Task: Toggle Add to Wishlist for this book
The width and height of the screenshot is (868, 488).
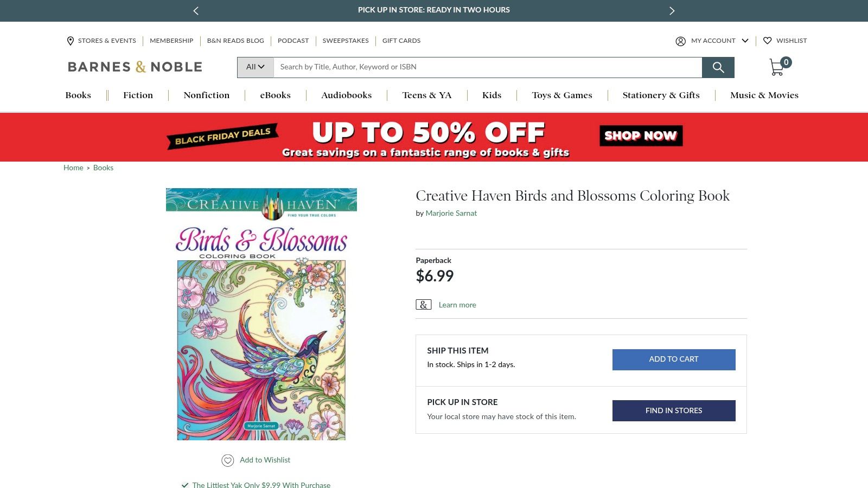Action: 264,460
